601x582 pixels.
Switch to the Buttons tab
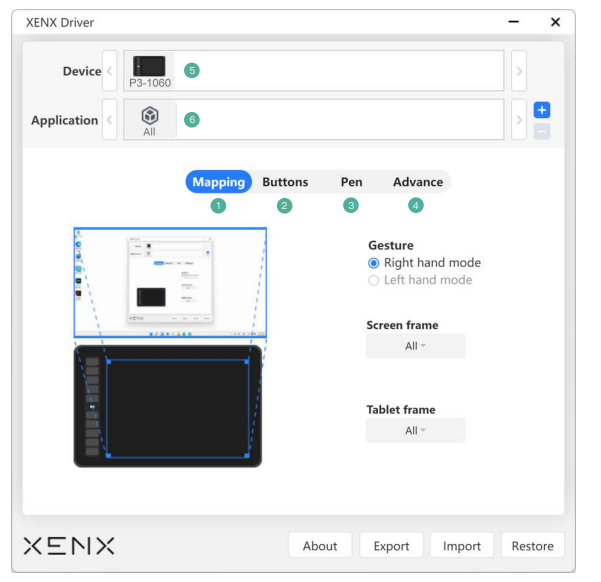(x=285, y=182)
